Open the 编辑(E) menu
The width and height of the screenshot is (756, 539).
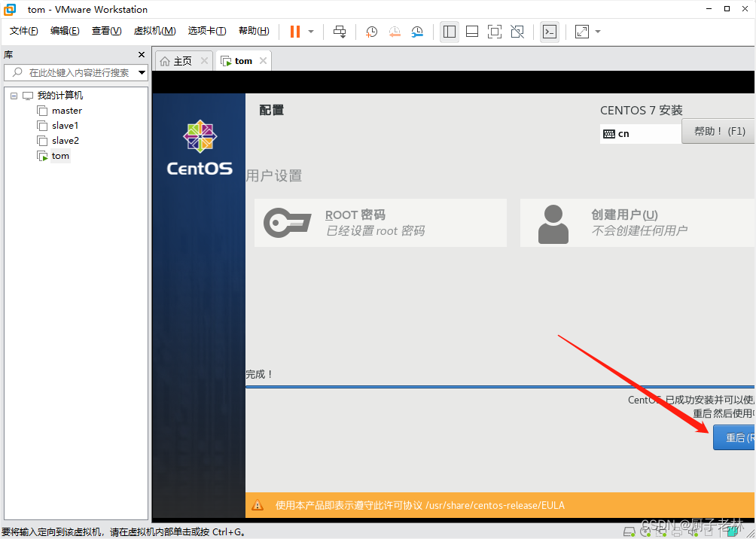point(65,31)
